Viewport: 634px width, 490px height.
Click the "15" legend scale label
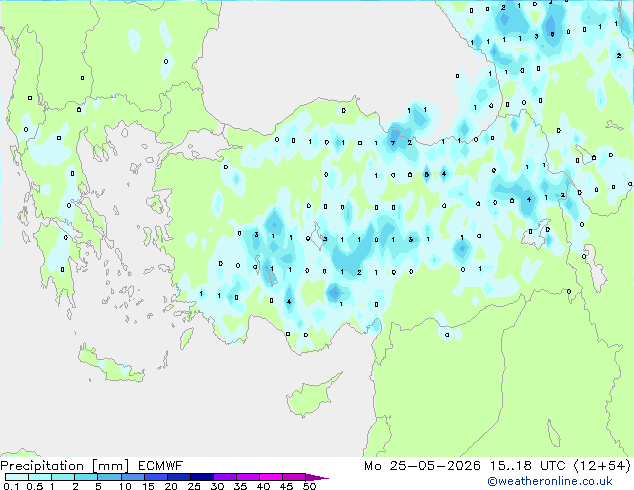(x=148, y=486)
